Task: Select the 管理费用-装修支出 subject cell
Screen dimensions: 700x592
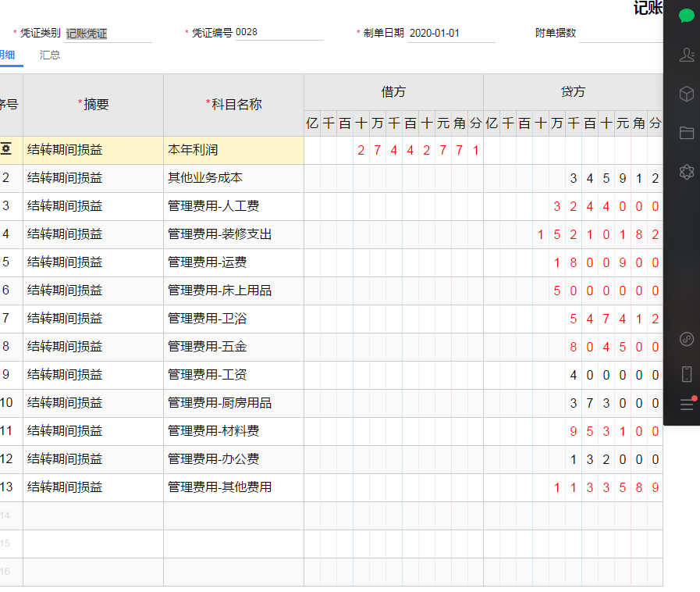Action: point(233,234)
